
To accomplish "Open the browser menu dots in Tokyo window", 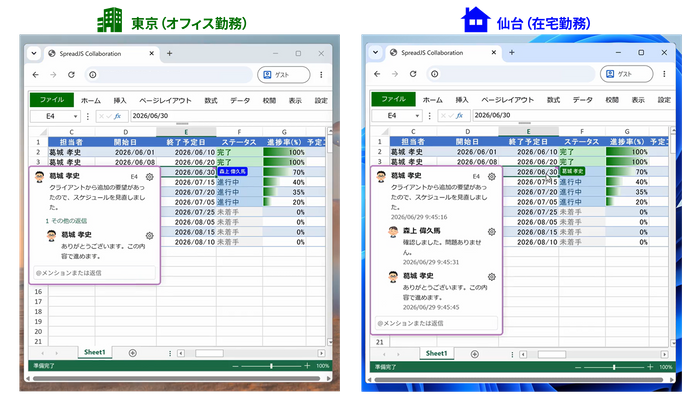I will coord(321,75).
